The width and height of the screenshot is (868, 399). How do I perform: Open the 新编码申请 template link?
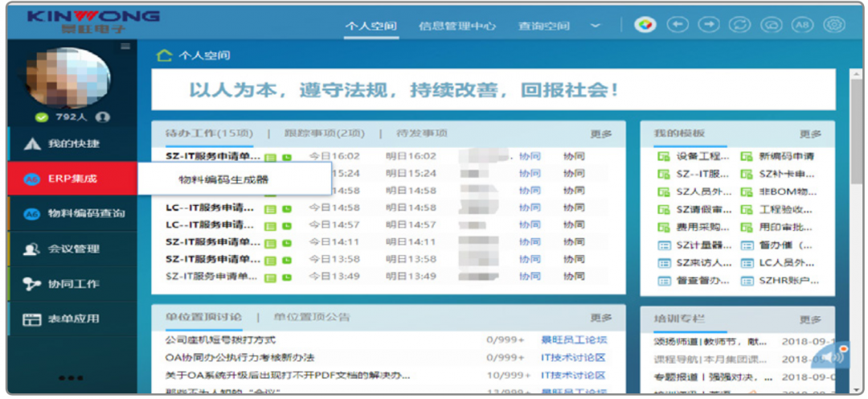point(785,156)
